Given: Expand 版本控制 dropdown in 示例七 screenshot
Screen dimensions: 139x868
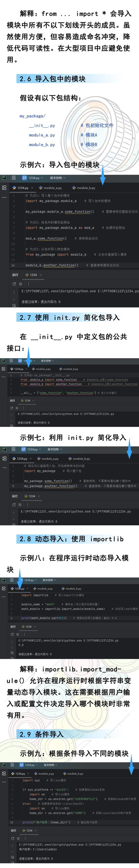Looking at the screenshot, I should [x=55, y=449].
